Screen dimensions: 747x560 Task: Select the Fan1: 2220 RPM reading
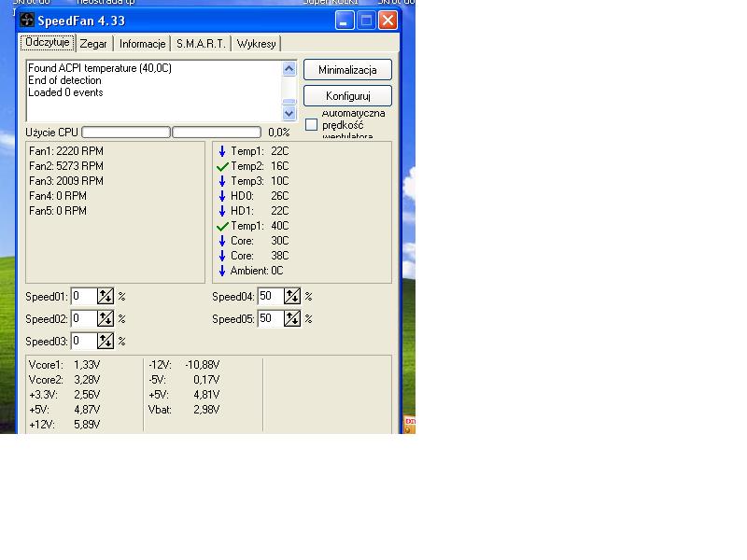(65, 151)
